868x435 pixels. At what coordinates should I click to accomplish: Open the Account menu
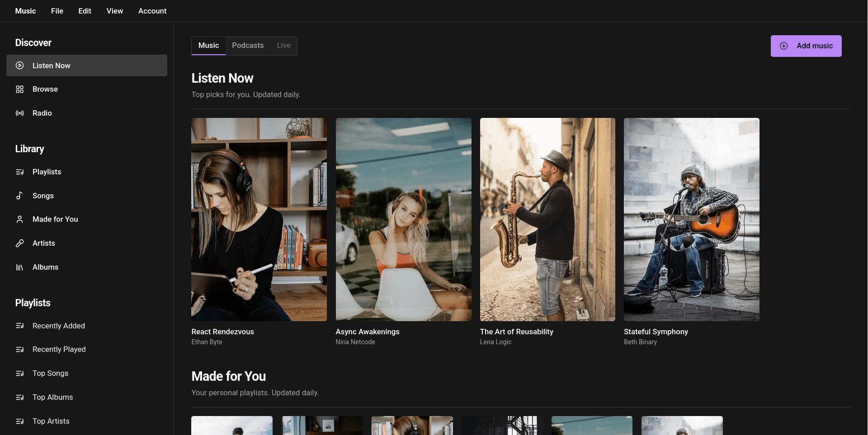[152, 11]
